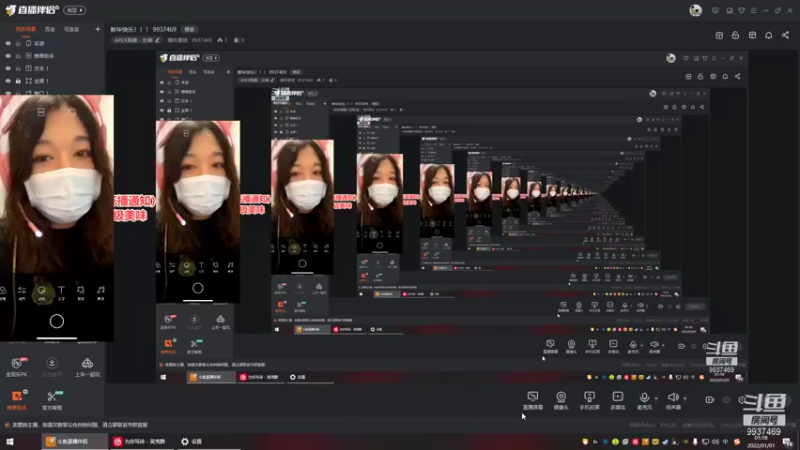
Task: Switch to the 可改名 scene tab
Action: (x=71, y=29)
